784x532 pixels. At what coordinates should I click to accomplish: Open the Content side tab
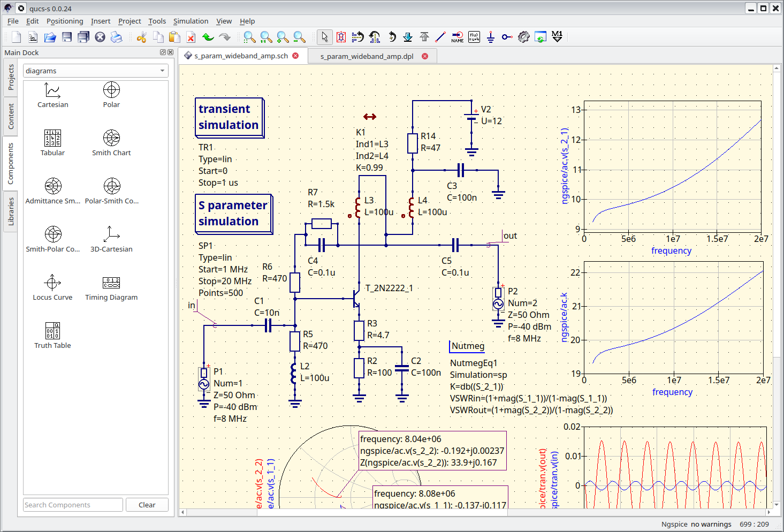[11, 116]
